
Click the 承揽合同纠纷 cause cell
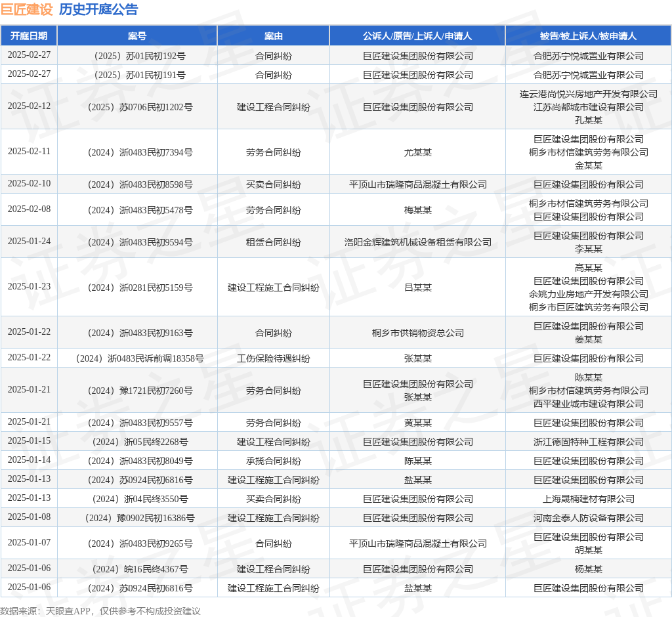pyautogui.click(x=274, y=461)
